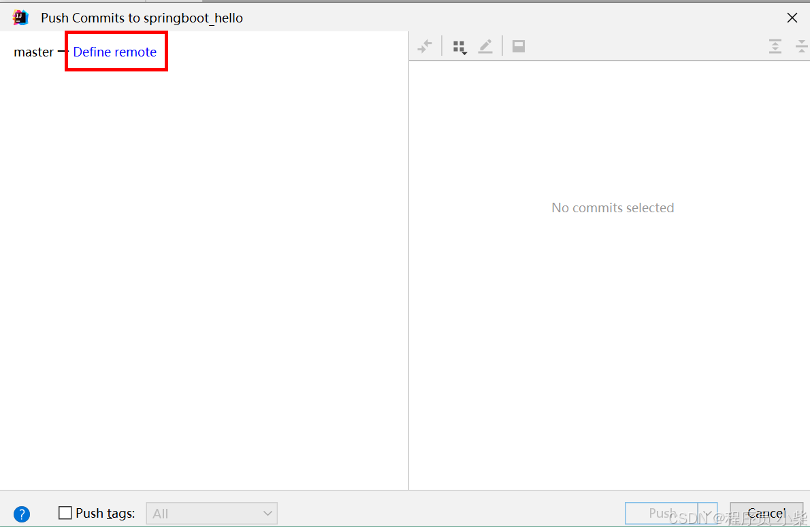Select the master branch label
The image size is (810, 532).
[x=33, y=52]
